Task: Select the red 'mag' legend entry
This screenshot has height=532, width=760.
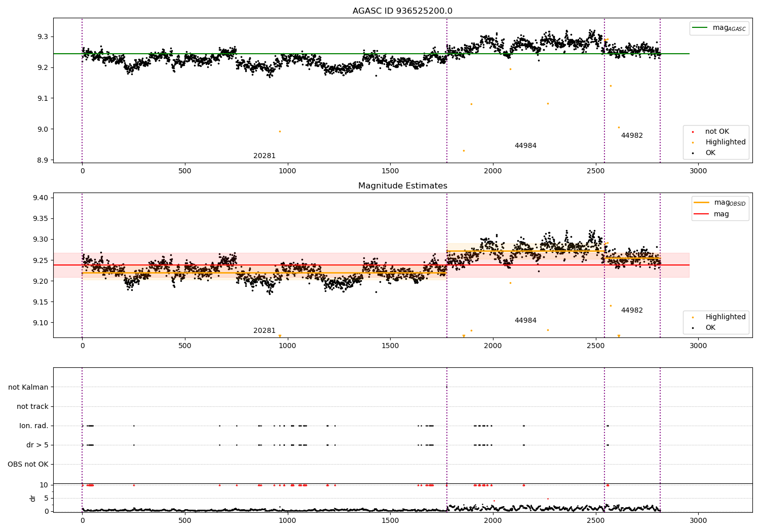Action: [711, 214]
